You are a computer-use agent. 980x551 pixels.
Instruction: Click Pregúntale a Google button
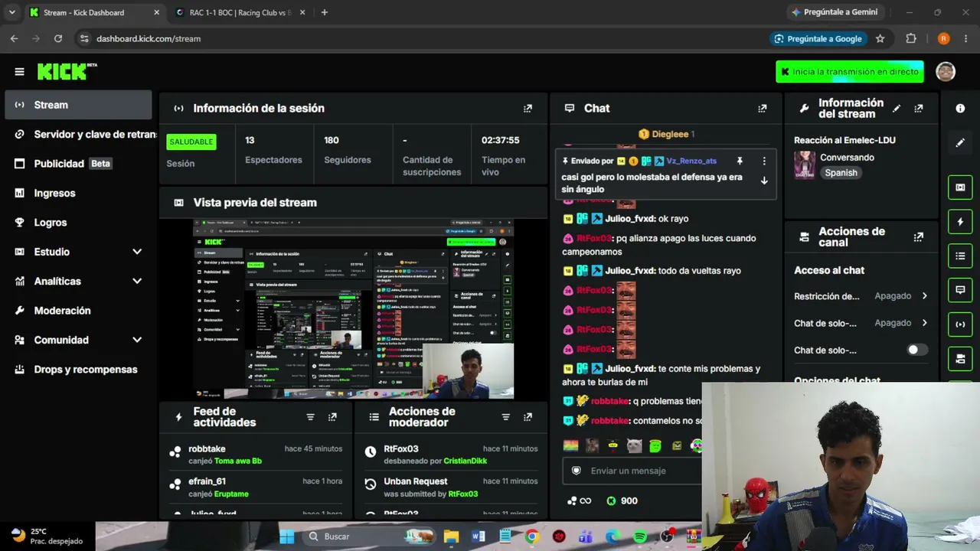tap(818, 38)
